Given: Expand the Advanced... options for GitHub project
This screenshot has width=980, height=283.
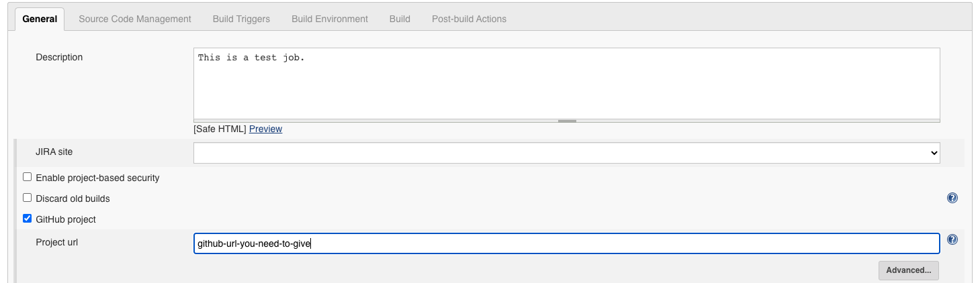Looking at the screenshot, I should (x=908, y=270).
